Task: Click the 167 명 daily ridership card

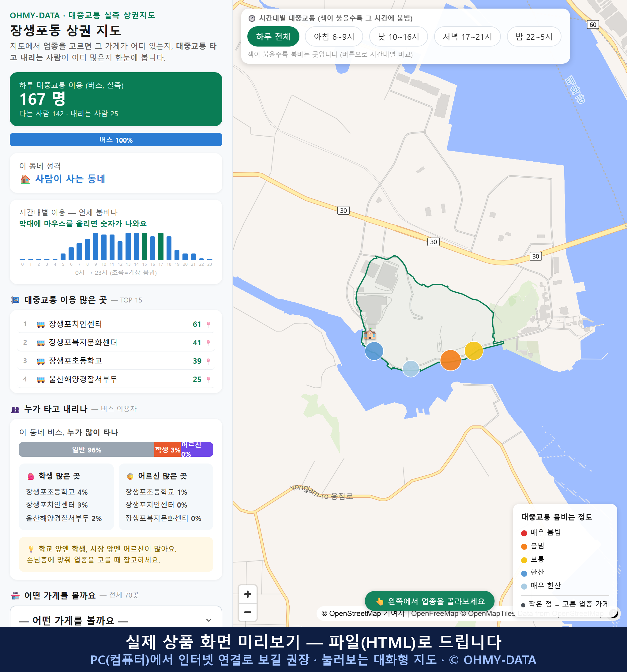Action: point(116,99)
